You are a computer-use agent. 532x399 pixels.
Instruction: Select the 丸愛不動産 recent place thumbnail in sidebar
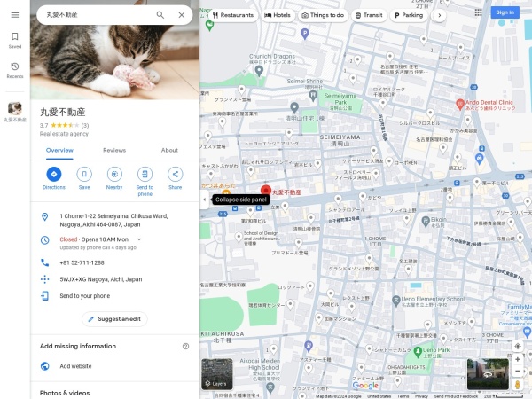pyautogui.click(x=15, y=112)
